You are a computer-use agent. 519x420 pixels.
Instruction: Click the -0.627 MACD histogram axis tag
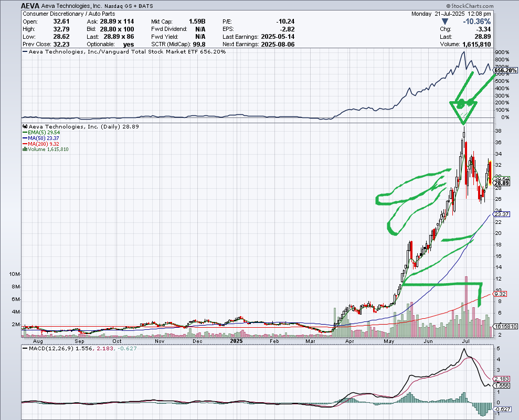(x=502, y=410)
